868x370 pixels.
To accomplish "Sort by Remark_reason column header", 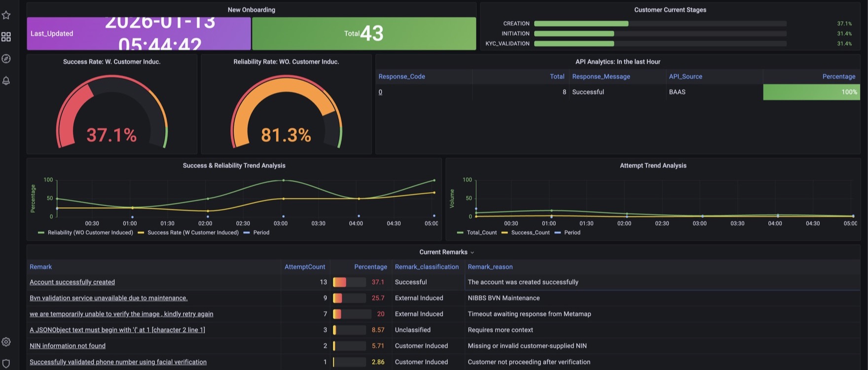I will 490,267.
